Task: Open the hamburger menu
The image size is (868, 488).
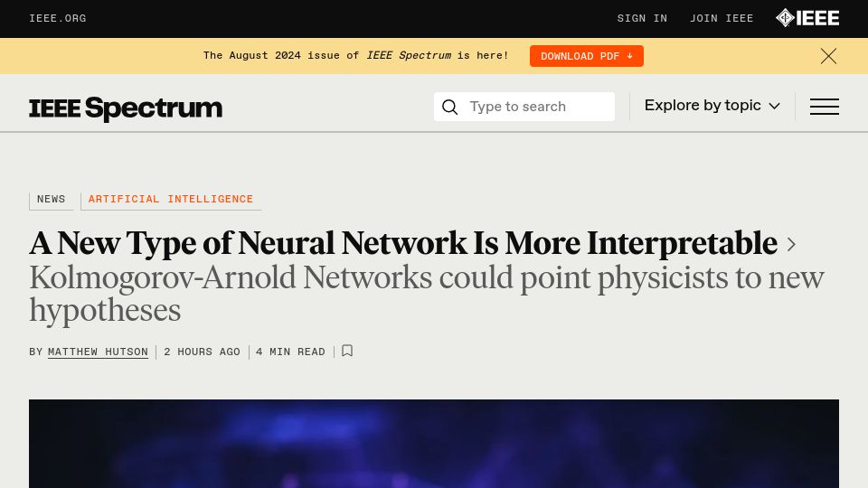Action: click(x=825, y=107)
